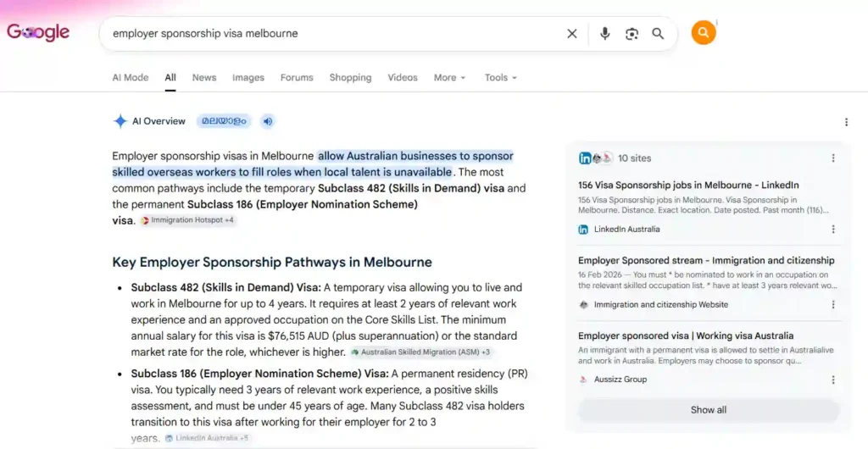The height and width of the screenshot is (449, 868).
Task: Listen to AI Overview with speaker icon
Action: click(268, 121)
